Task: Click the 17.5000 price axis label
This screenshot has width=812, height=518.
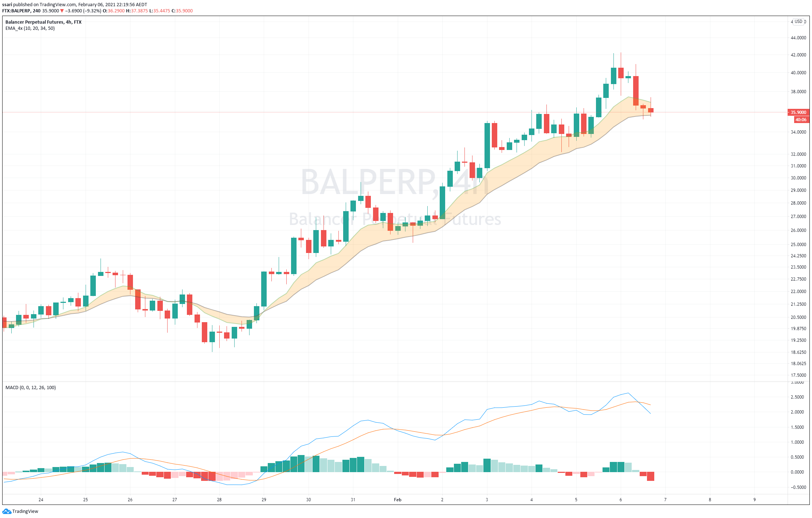Action: point(798,375)
